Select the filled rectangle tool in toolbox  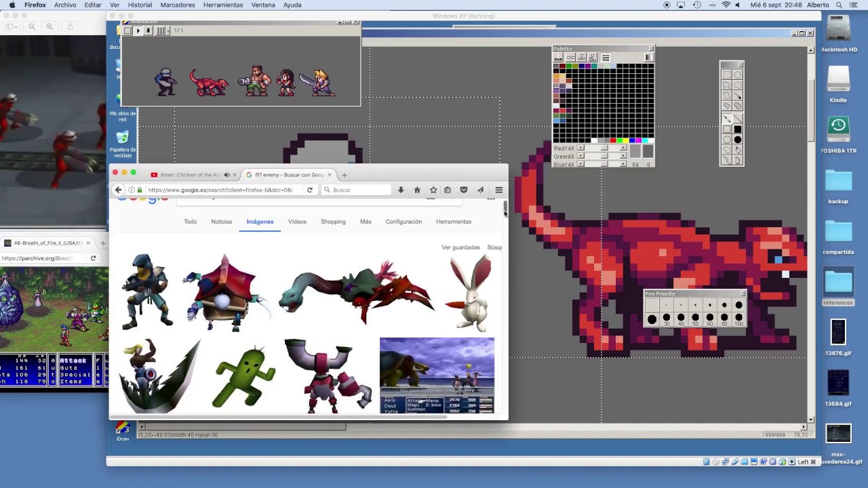737,129
